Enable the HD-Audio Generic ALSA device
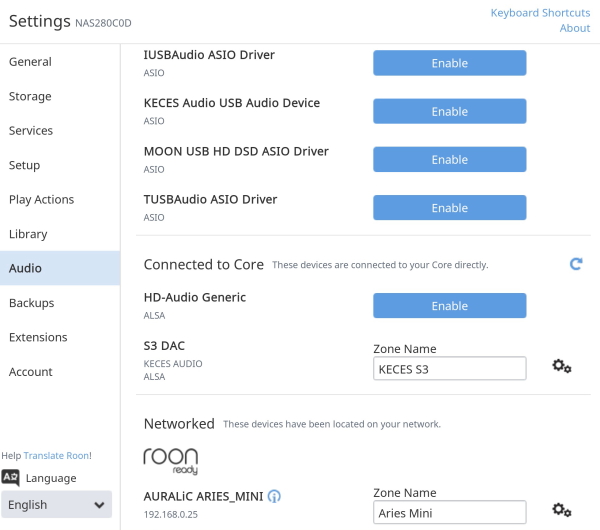The height and width of the screenshot is (530, 600). point(450,306)
